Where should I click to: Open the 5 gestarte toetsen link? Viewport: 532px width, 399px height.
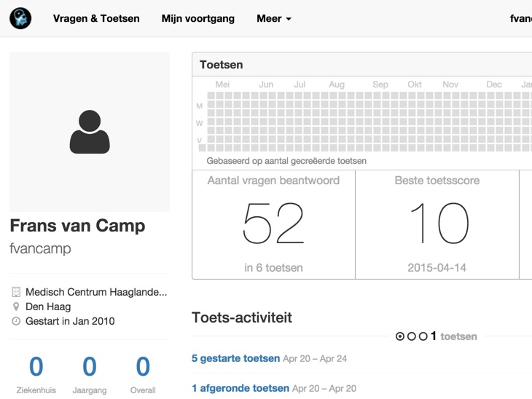click(x=235, y=358)
